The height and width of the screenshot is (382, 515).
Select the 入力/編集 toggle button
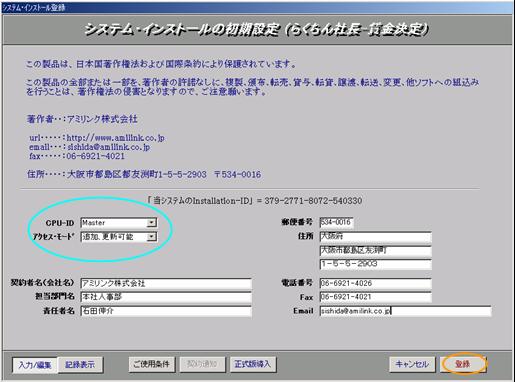pos(35,365)
